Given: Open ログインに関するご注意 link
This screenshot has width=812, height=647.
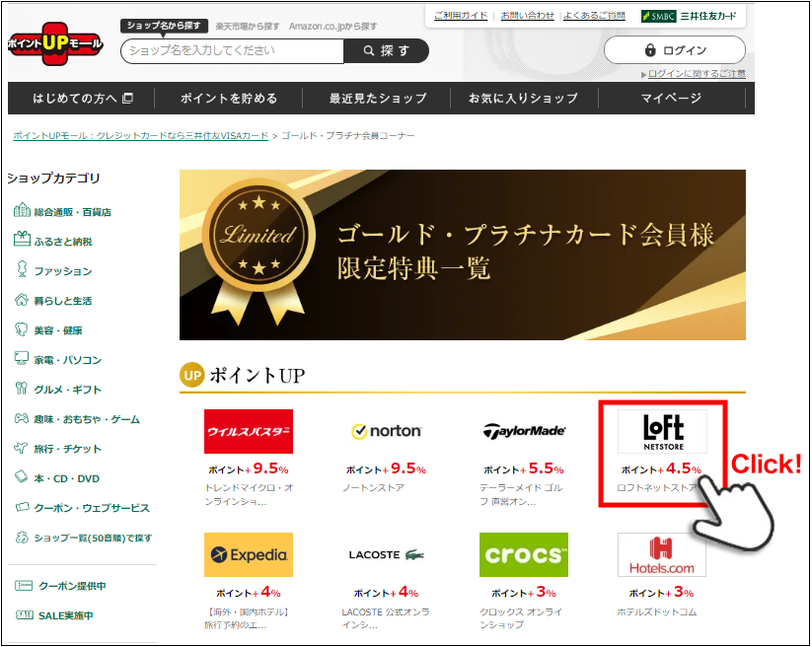Looking at the screenshot, I should click(697, 74).
